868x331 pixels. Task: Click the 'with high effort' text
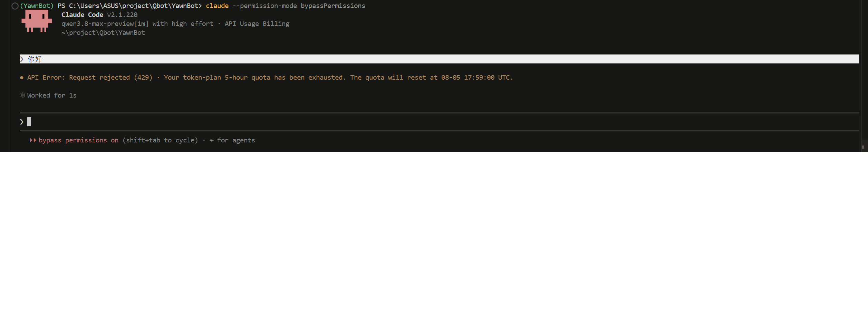pos(183,24)
